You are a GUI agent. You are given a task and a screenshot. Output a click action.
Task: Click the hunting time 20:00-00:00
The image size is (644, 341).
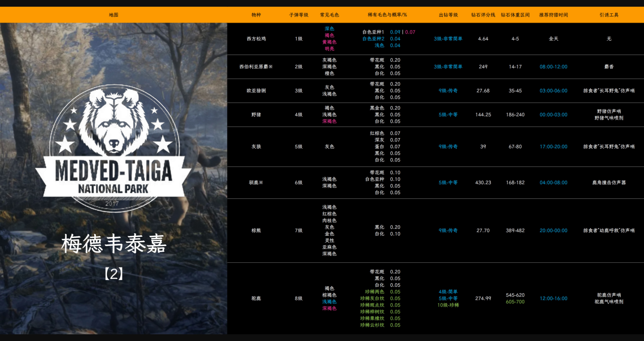pos(554,231)
